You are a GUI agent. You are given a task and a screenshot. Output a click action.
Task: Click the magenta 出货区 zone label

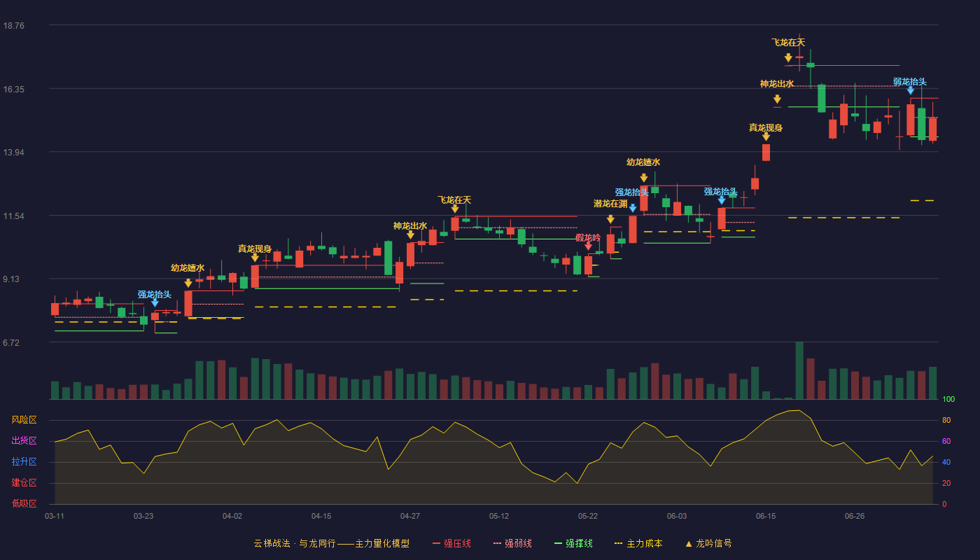pos(24,441)
